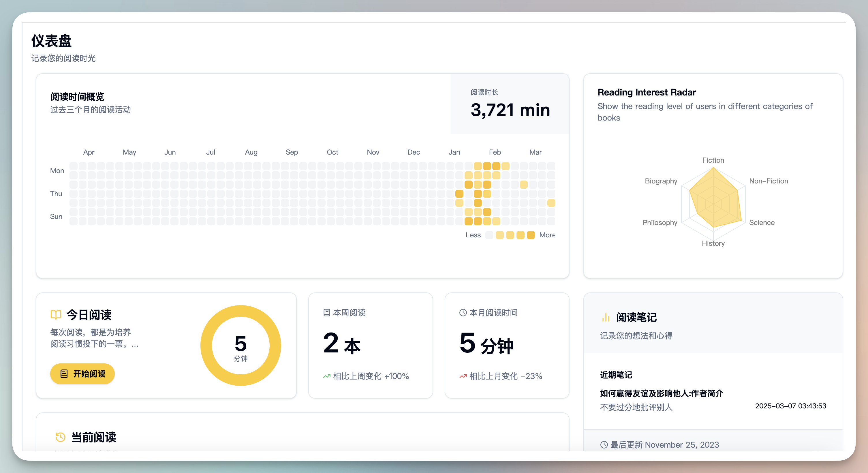Click the 阅读时长 3,721 min panel
Screen dimensions: 868x473
pos(510,104)
